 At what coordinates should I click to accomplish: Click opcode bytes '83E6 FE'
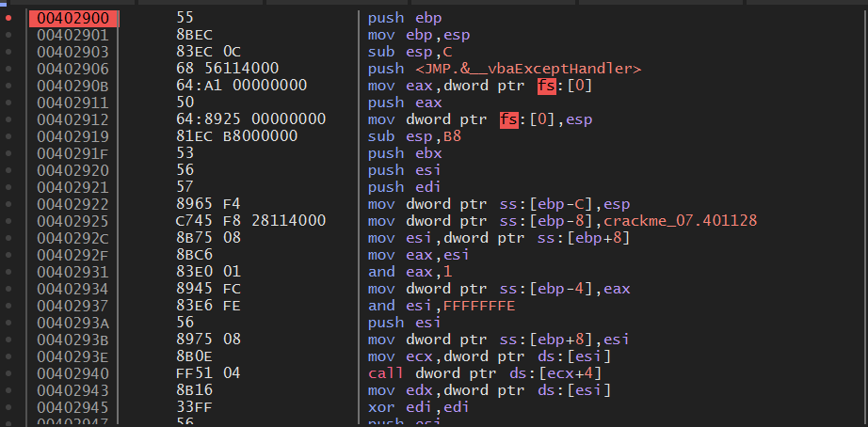tap(208, 306)
